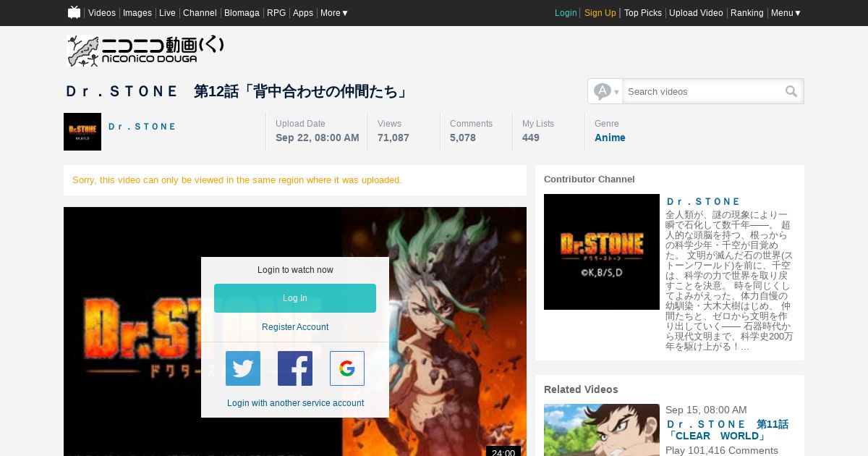Viewport: 868px width, 456px height.
Task: Click Login with another service account
Action: coord(295,403)
